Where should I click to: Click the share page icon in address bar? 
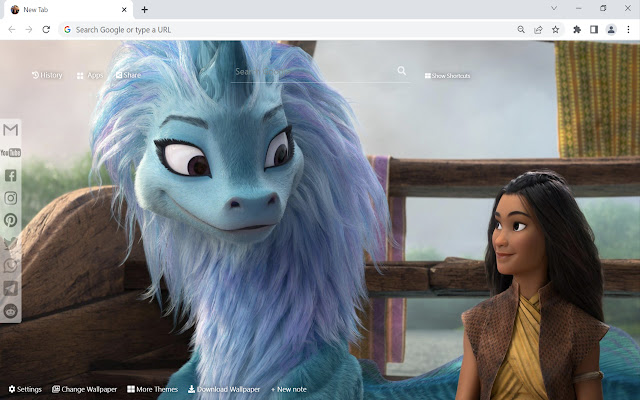pos(538,29)
